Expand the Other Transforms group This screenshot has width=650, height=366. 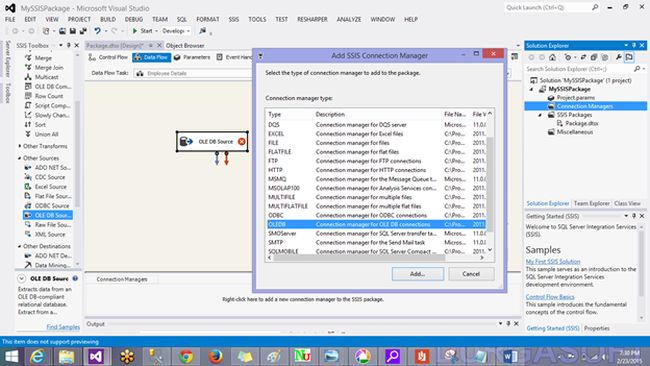click(19, 146)
